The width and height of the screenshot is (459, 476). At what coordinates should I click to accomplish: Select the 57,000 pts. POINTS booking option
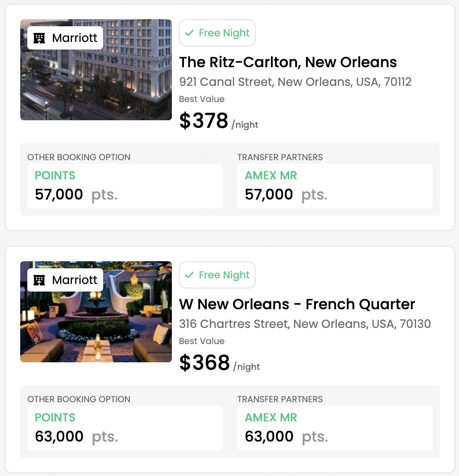coord(125,186)
